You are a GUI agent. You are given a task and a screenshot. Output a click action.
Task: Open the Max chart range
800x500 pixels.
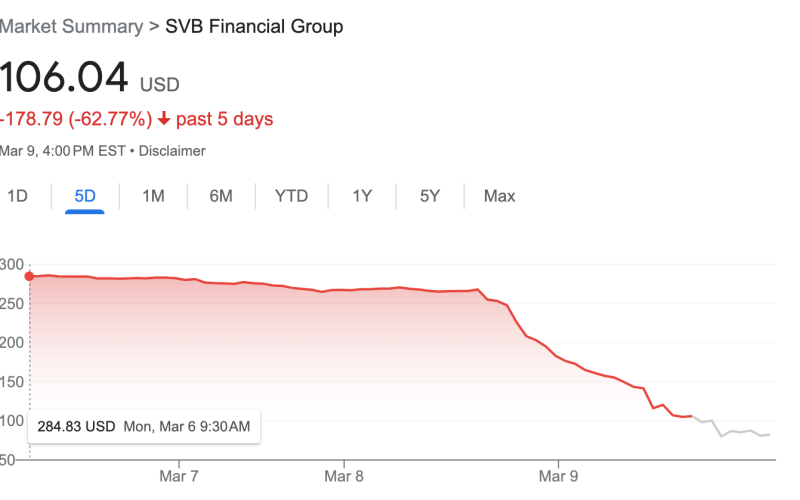coord(499,196)
